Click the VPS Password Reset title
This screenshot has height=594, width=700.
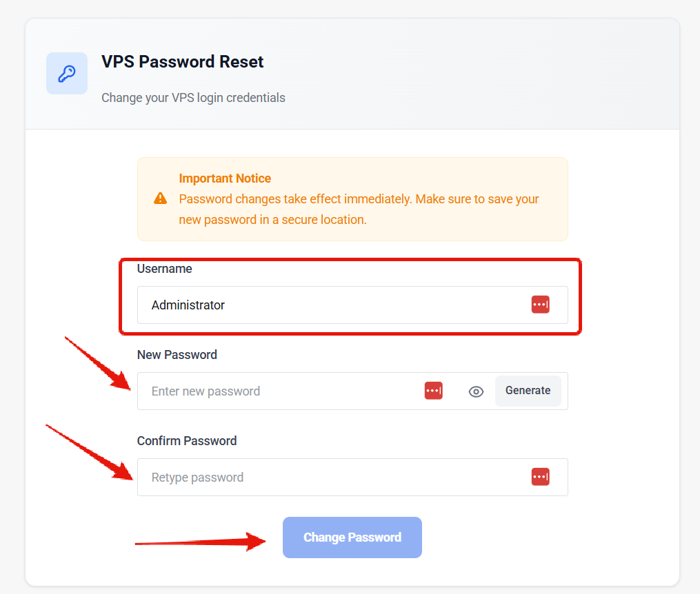182,61
